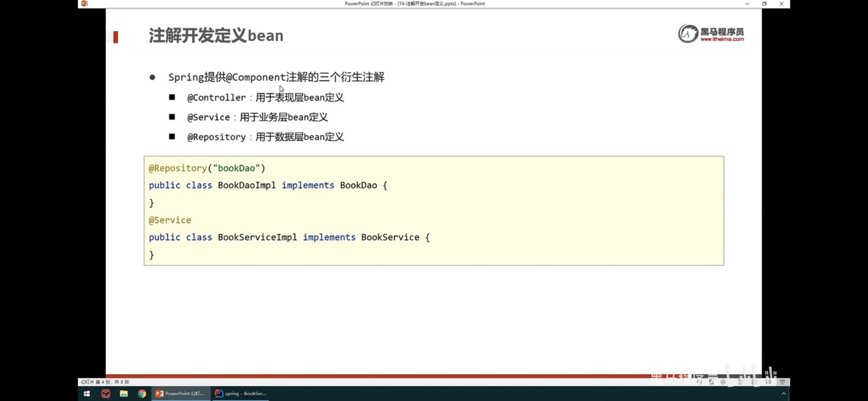Click the '@Service：用于业务层bean定义' bullet
The image size is (868, 401).
pos(257,117)
